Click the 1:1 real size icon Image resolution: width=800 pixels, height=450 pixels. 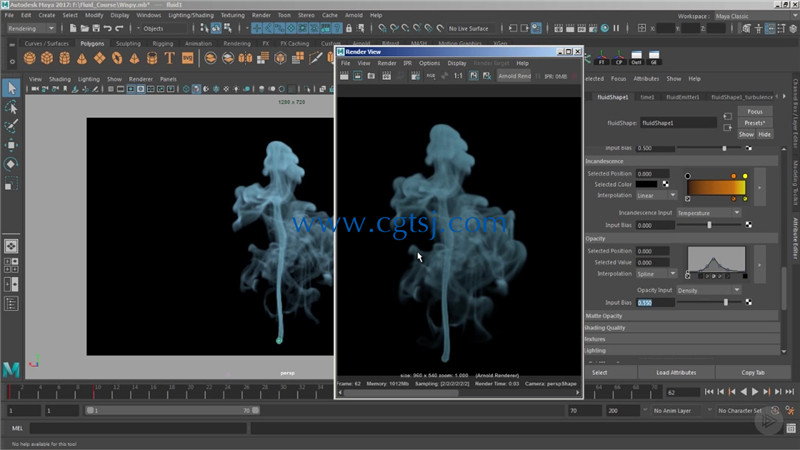(x=458, y=76)
